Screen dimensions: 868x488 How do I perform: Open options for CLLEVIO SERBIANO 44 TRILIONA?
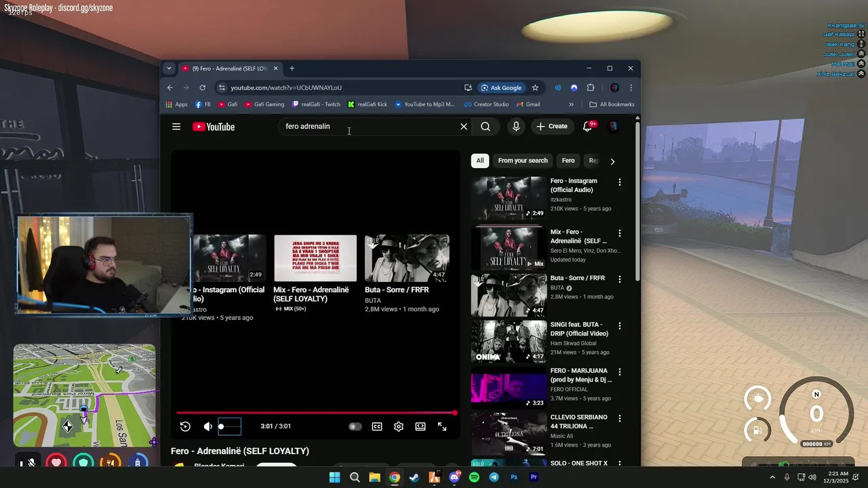click(619, 418)
